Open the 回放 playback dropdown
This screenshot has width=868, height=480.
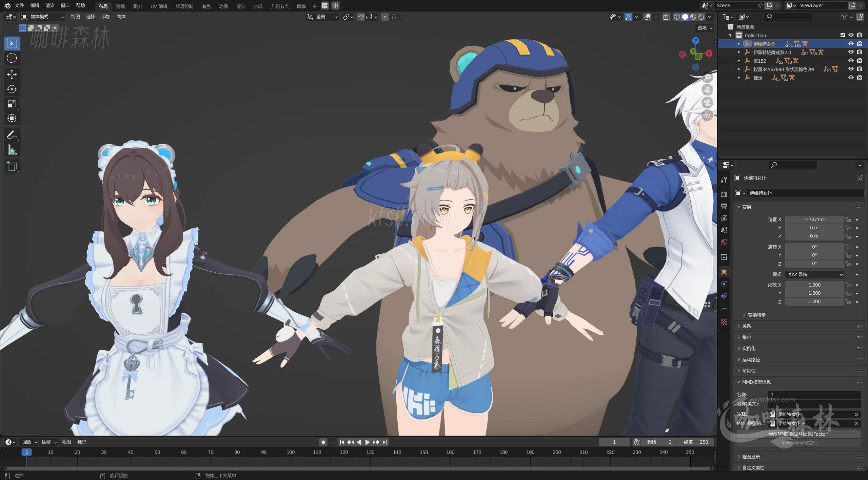(29, 442)
